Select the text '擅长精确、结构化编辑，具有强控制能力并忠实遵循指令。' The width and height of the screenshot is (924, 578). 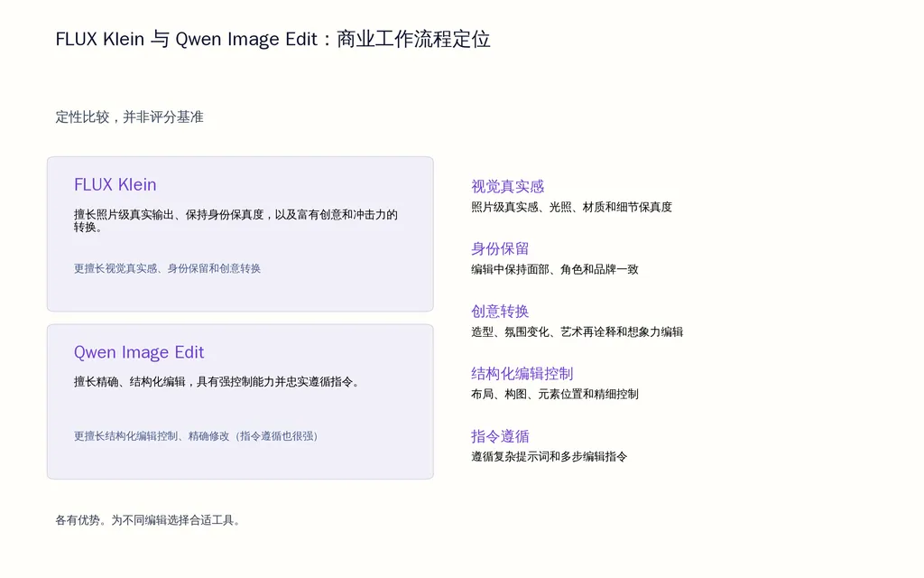point(217,382)
